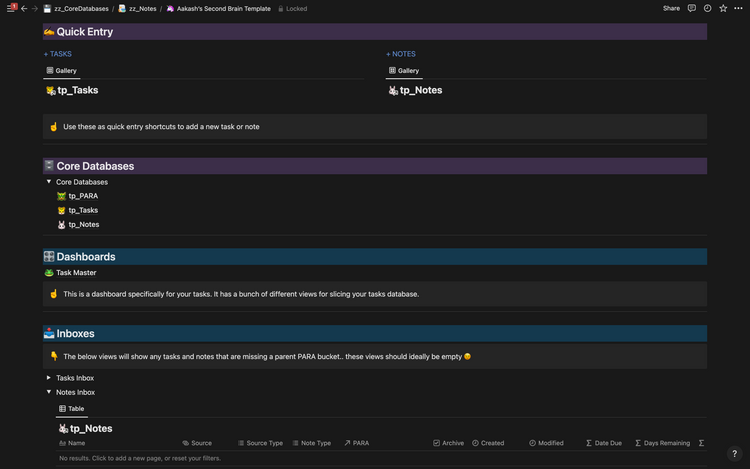Open zz_Notes breadcrumb
Image resolution: width=750 pixels, height=469 pixels.
137,9
